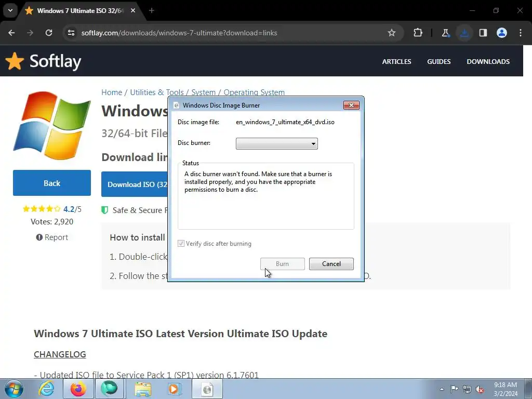Image resolution: width=532 pixels, height=399 pixels.
Task: Cancel the Disc Image Burner dialog
Action: (331, 263)
